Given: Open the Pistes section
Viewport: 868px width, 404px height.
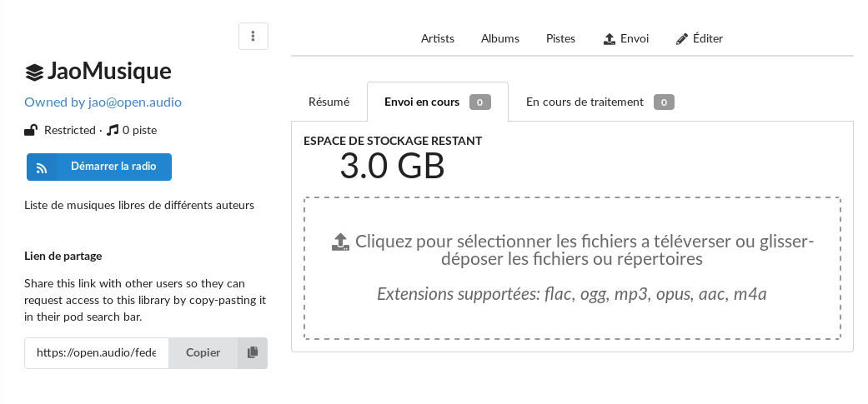Looking at the screenshot, I should tap(560, 38).
